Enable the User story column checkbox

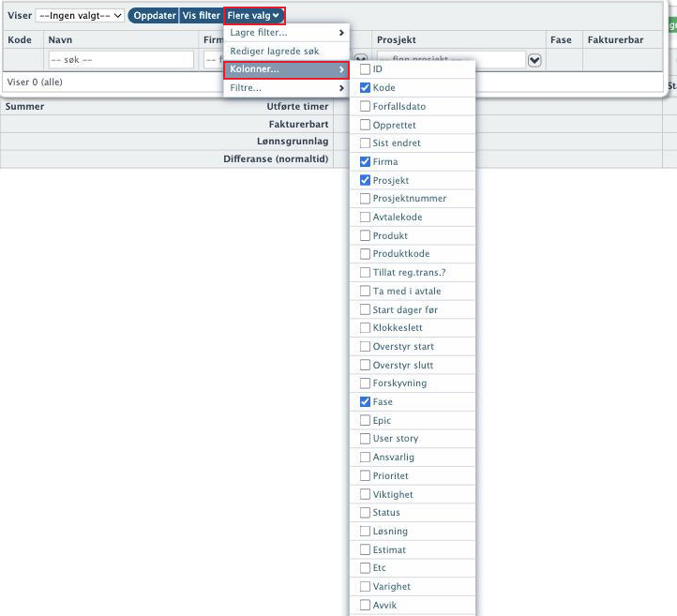366,438
